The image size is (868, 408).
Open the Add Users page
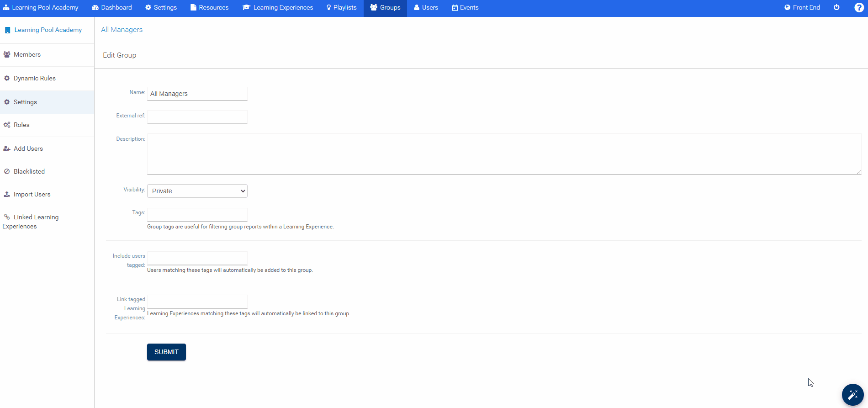(28, 148)
